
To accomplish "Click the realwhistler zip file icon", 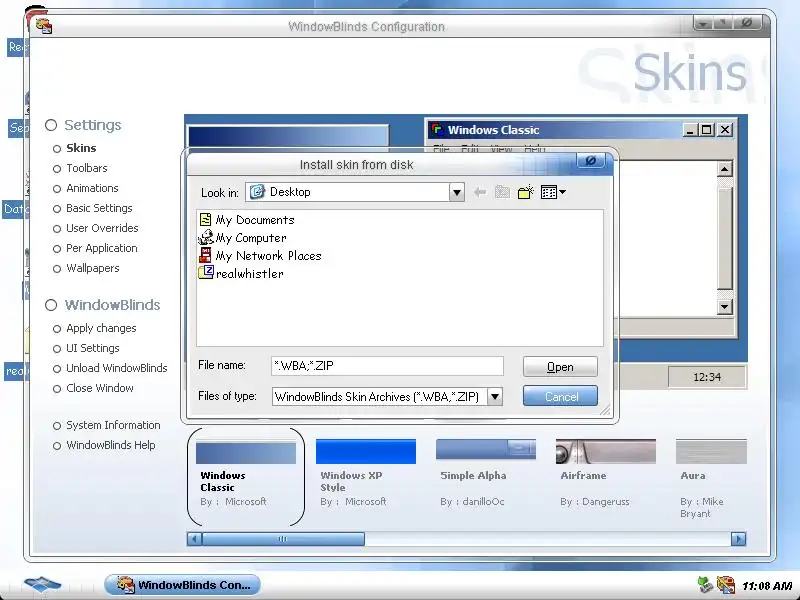I will click(x=206, y=272).
